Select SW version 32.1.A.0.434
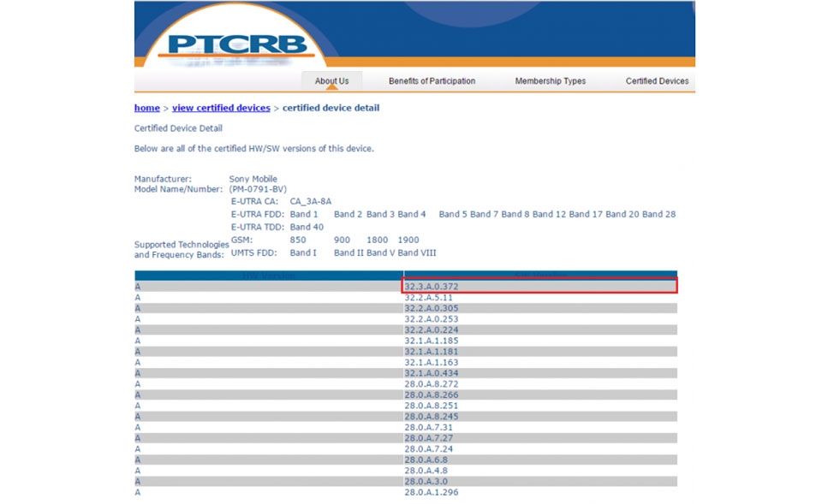This screenshot has width=822, height=504. pos(432,373)
